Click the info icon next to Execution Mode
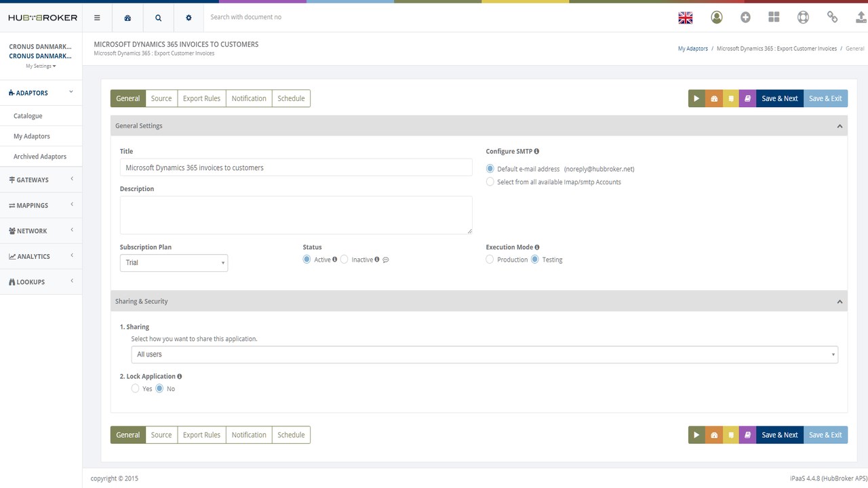The height and width of the screenshot is (488, 868). point(537,248)
